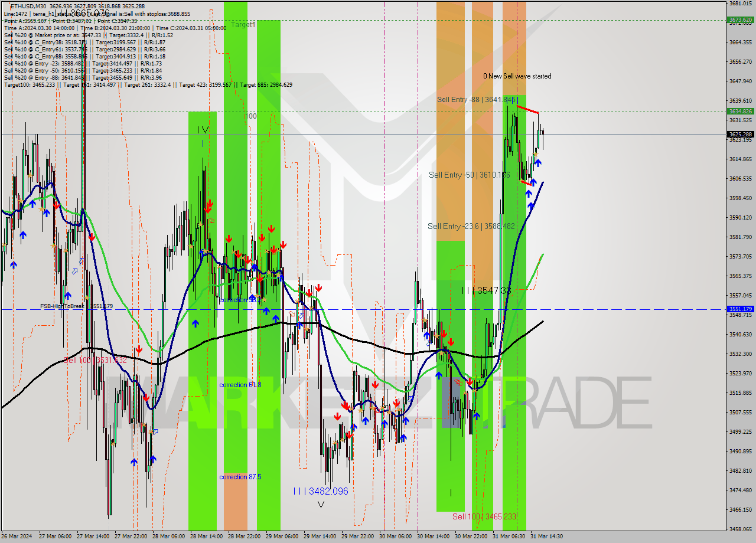Click time axis label "30 Mar 06:00"
This screenshot has height=543, width=756.
pos(395,537)
